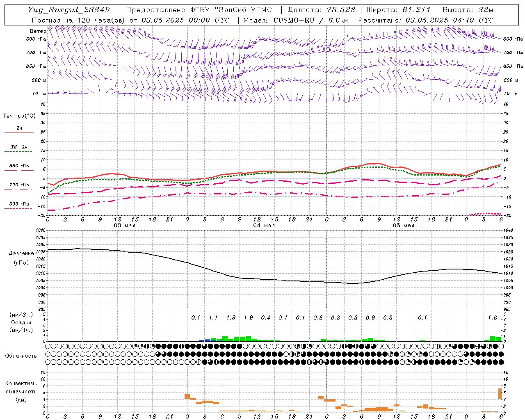The width and height of the screenshot is (525, 420).
Task: Click the (км) unit label under convective cloudiness
Action: pos(21,399)
